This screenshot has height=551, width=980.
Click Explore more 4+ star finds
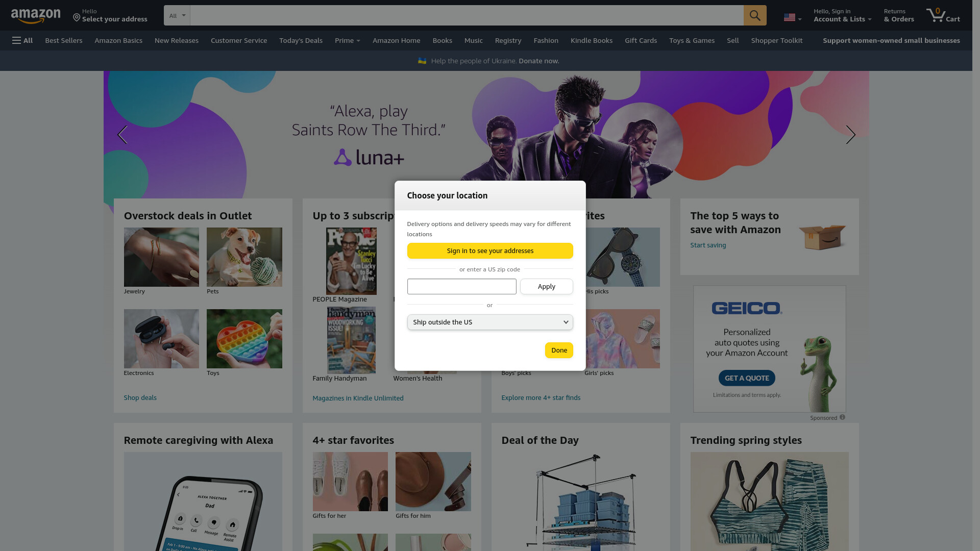click(541, 397)
